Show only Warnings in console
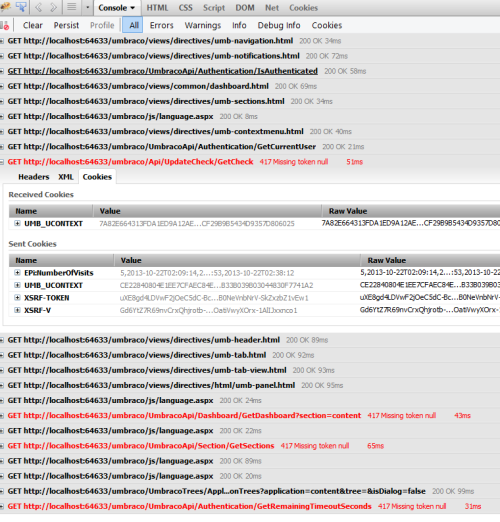Viewport: 500px width, 522px height. coord(203,25)
